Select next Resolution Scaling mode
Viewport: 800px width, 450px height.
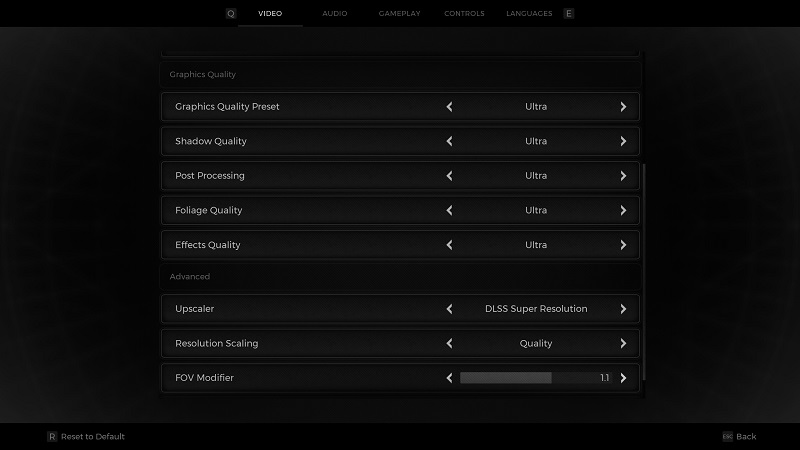click(x=623, y=343)
